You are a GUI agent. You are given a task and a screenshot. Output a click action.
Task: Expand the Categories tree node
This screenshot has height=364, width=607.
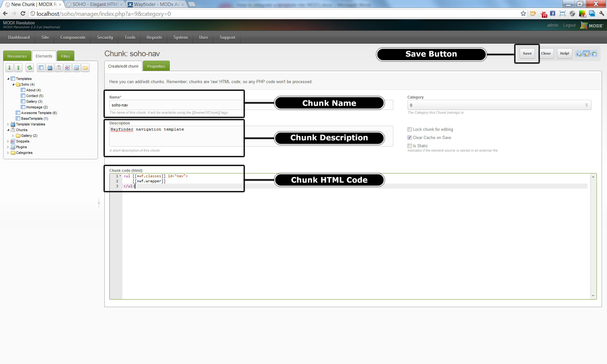click(x=8, y=153)
